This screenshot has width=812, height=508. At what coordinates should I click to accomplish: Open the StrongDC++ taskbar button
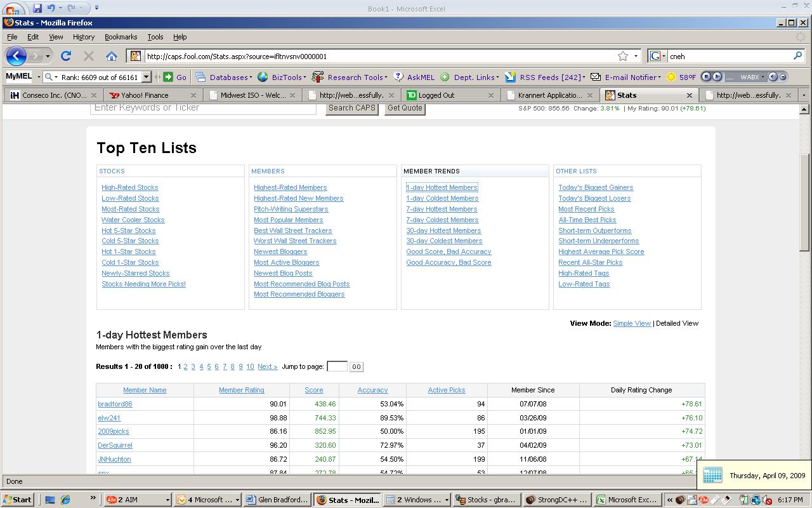point(558,500)
